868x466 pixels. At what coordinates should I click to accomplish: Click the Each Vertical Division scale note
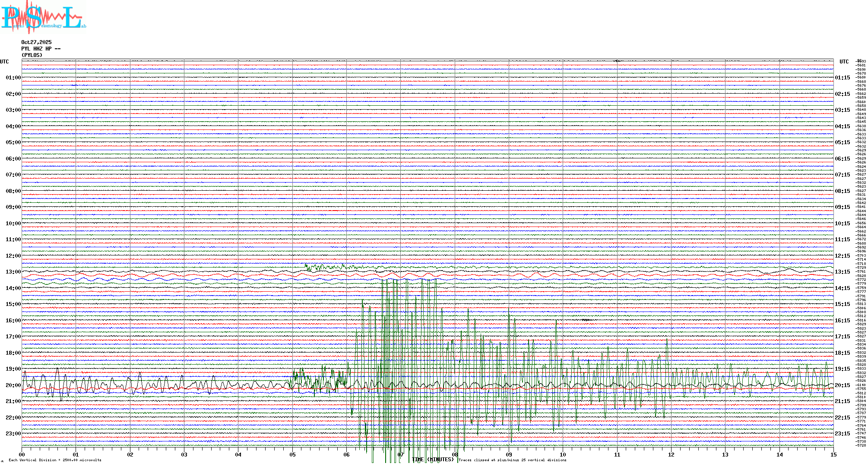tap(55, 460)
